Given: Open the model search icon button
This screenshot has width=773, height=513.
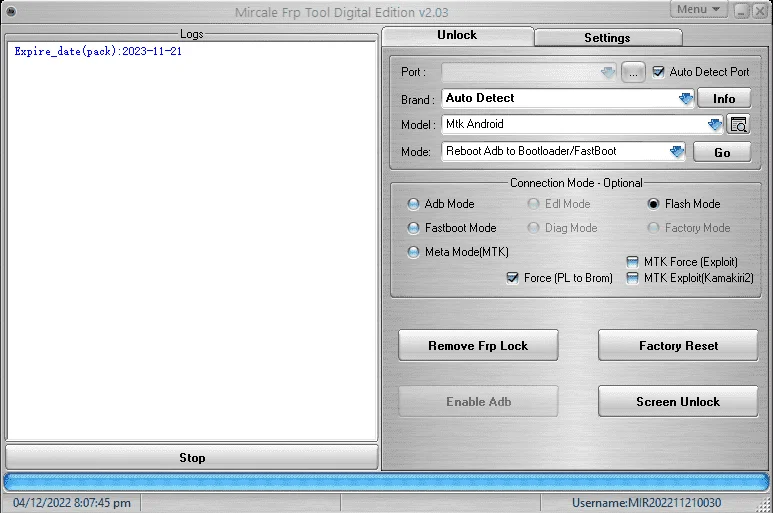Looking at the screenshot, I should pos(738,125).
